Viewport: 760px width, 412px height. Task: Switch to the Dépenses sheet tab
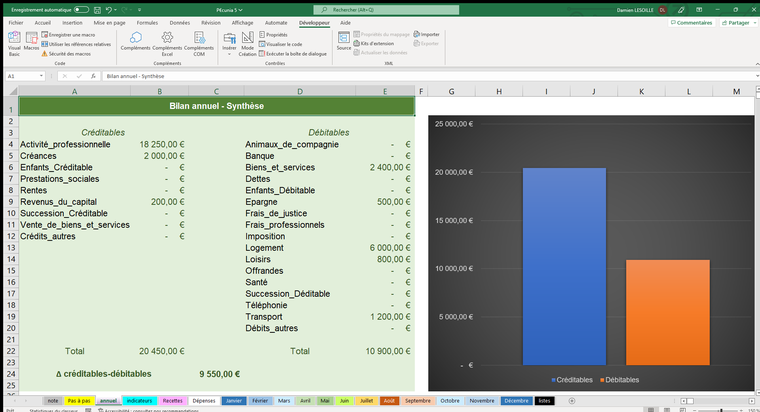[204, 400]
